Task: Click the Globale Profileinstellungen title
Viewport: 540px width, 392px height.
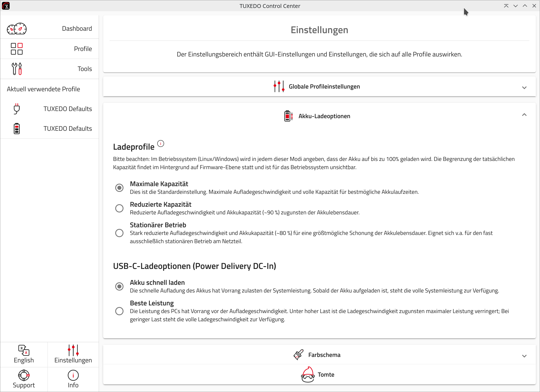Action: pyautogui.click(x=324, y=86)
